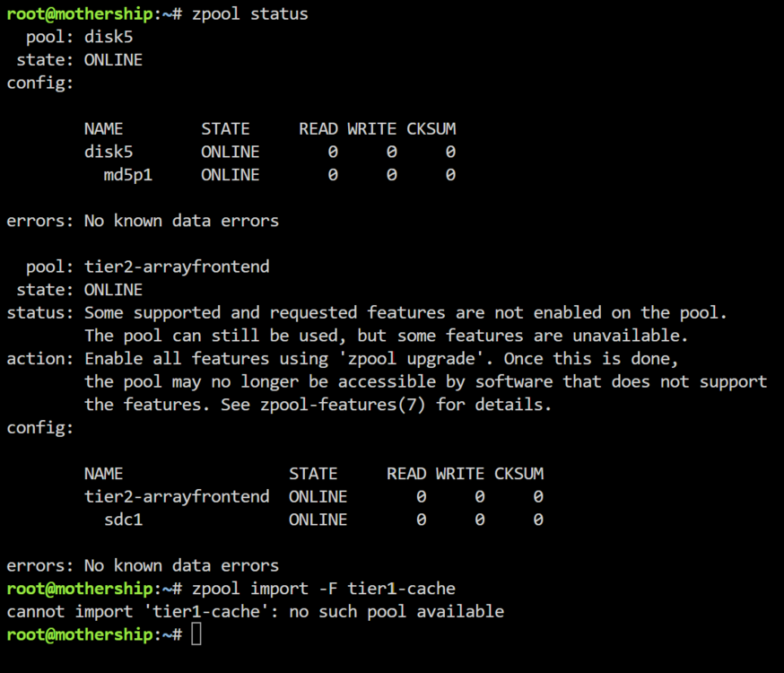Click 'zpool import -F tier1-cache' command
This screenshot has width=784, height=673.
[324, 589]
